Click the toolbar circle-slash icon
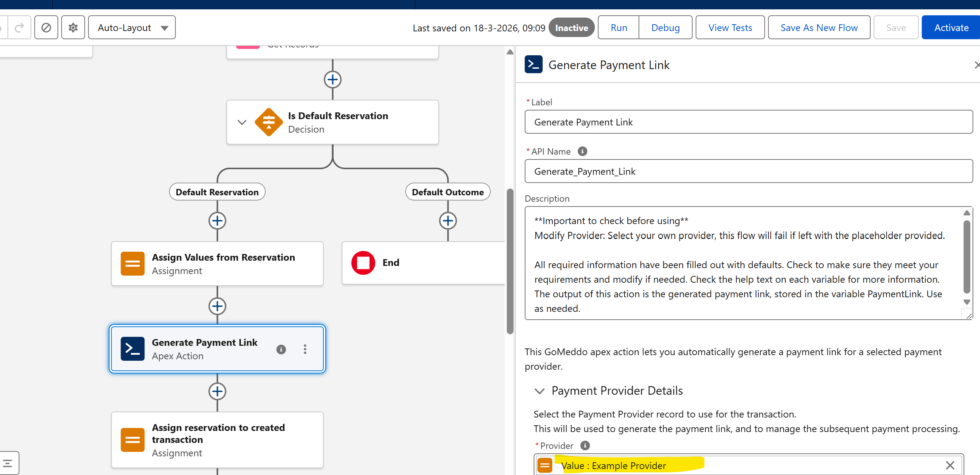The image size is (980, 475). (46, 27)
